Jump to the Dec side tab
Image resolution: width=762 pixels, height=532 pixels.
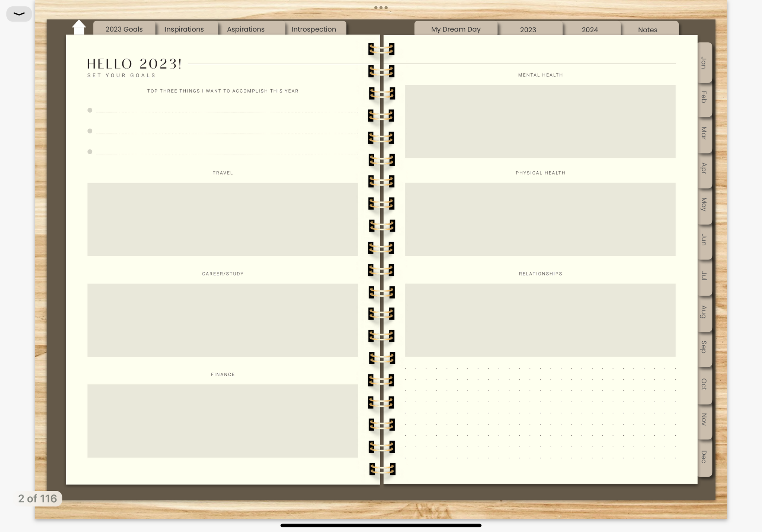tap(704, 457)
